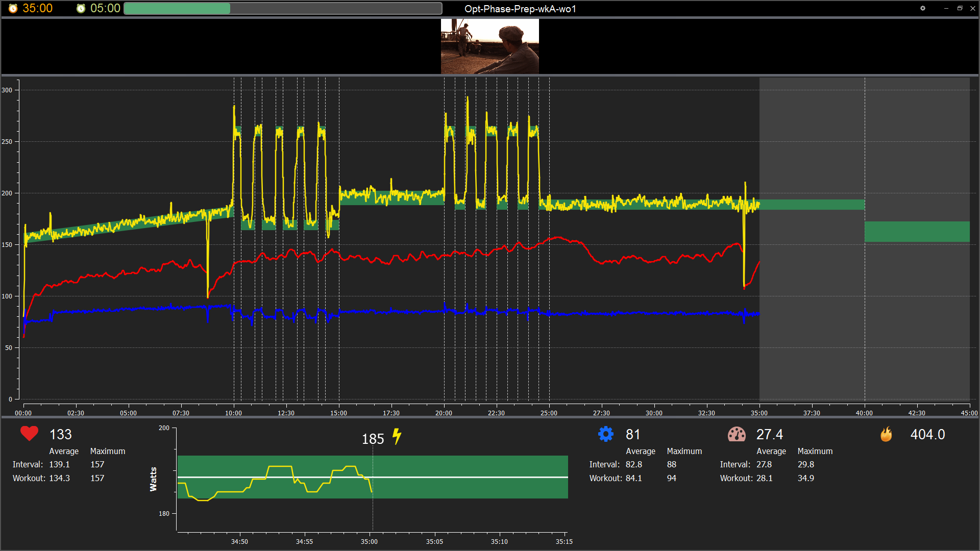Click the yellow lightning power icon

point(397,437)
